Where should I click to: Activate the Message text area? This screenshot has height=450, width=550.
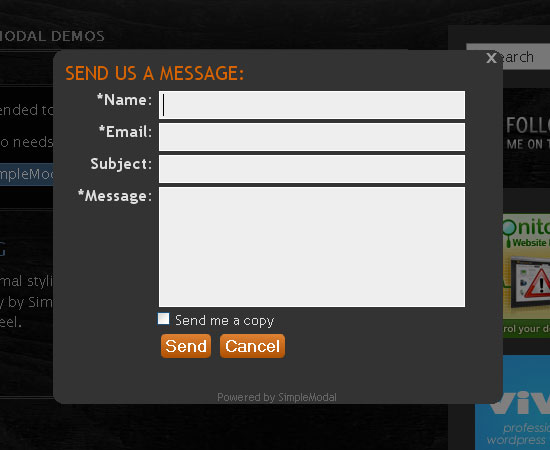[x=312, y=247]
